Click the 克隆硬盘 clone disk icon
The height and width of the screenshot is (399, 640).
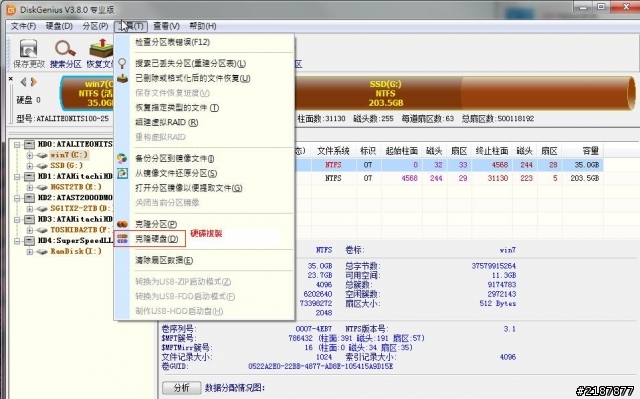point(122,239)
